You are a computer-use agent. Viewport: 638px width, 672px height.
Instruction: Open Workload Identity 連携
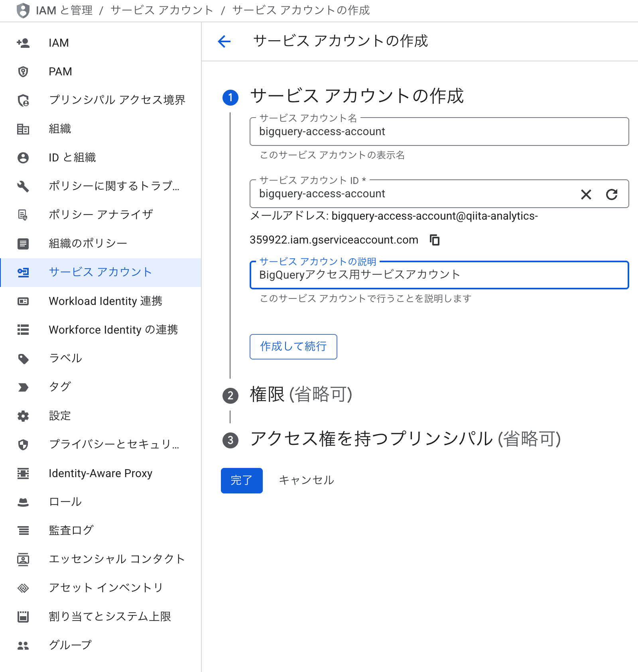[106, 301]
